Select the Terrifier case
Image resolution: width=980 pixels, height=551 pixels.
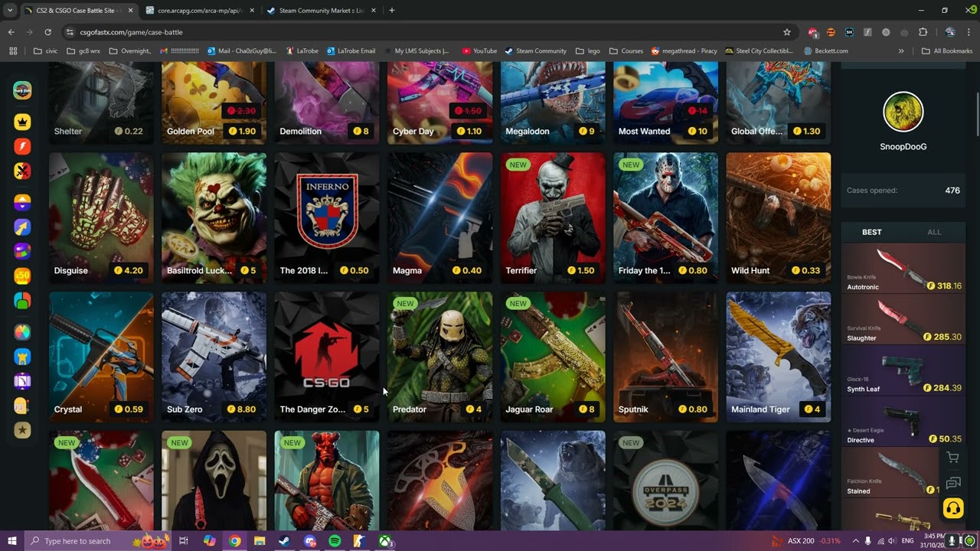tap(553, 218)
